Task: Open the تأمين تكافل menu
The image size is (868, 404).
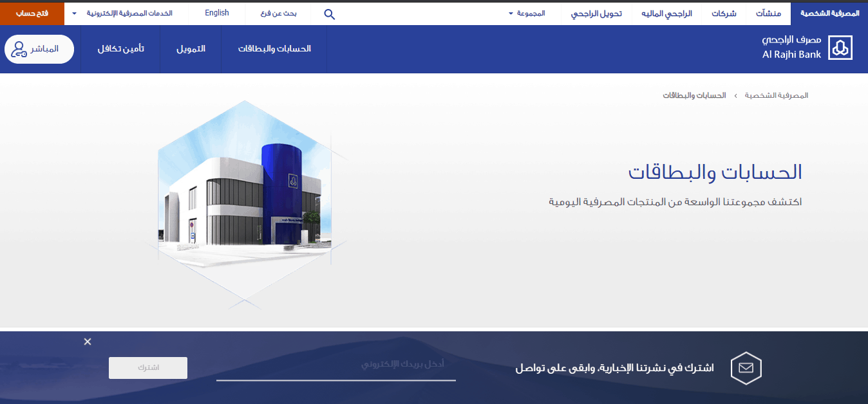Action: click(x=121, y=49)
